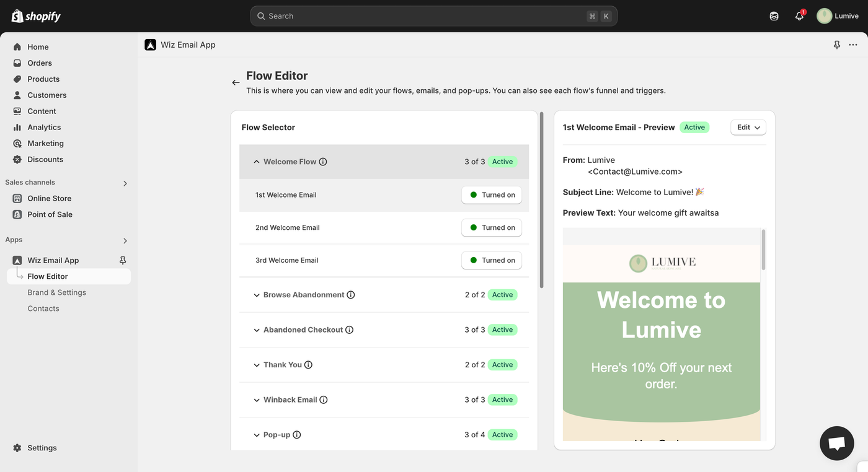
Task: Expand the Thank You flow
Action: coord(257,365)
